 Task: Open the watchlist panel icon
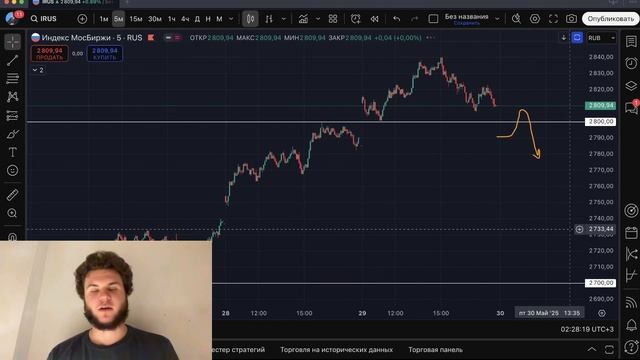(x=631, y=41)
